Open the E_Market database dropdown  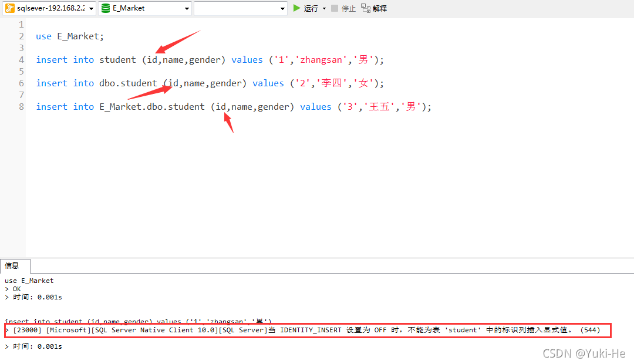(x=145, y=8)
